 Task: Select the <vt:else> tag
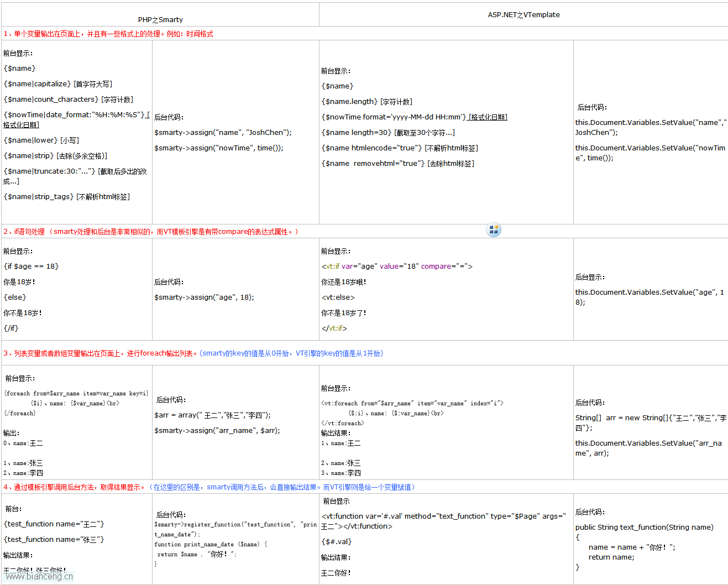click(338, 297)
